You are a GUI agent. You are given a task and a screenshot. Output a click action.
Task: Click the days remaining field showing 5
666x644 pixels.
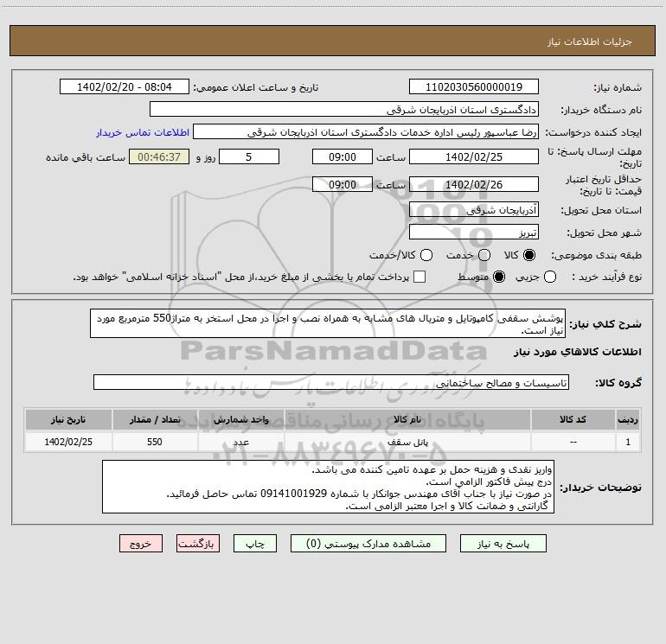249,156
